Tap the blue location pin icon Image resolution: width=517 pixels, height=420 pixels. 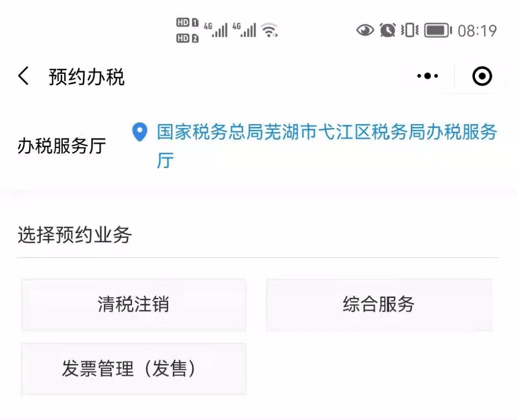click(139, 132)
